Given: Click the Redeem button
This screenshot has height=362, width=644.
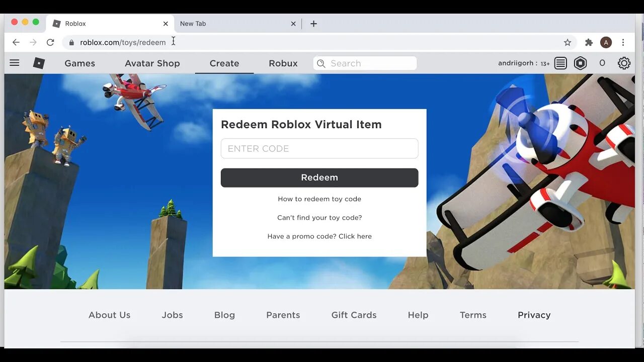Looking at the screenshot, I should 319,177.
